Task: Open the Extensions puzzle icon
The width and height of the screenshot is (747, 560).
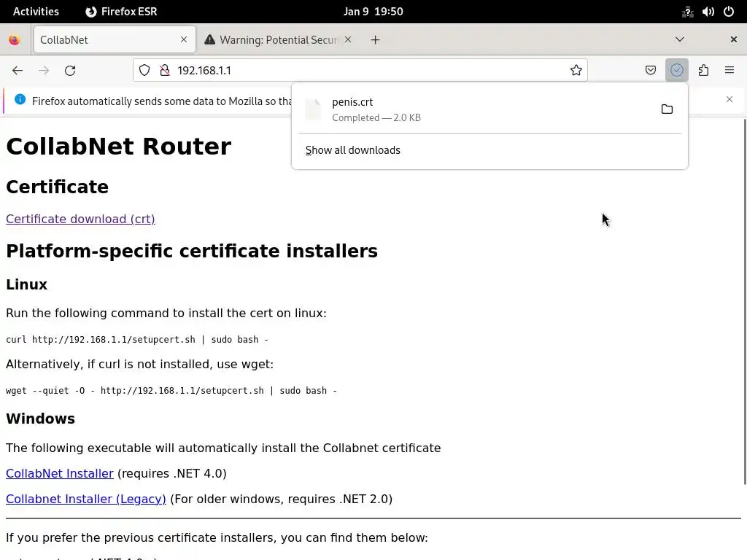Action: pos(703,71)
